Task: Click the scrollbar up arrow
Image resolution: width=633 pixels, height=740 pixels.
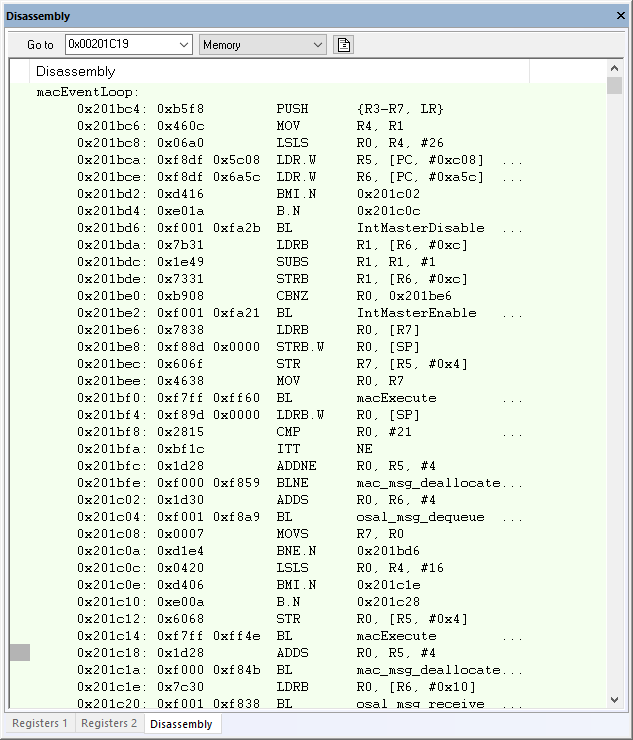Action: (x=614, y=69)
